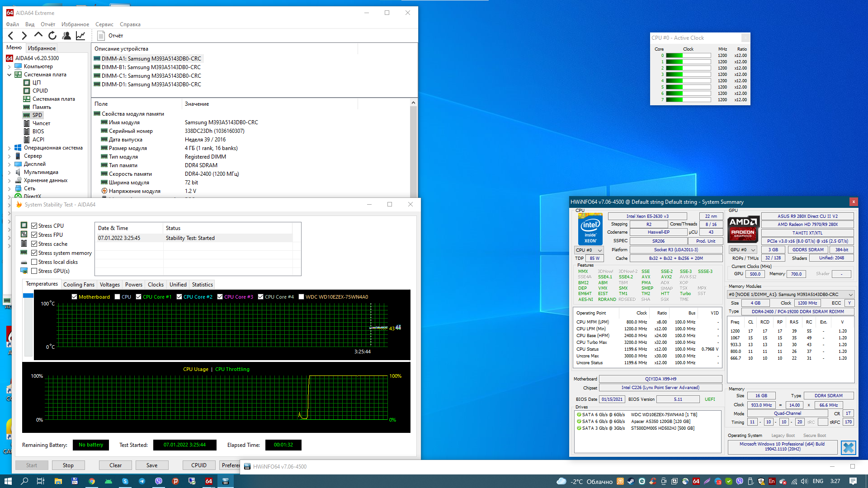Viewport: 868px width, 488px height.
Task: Click the AIDA64 Back navigation arrow
Action: 11,36
